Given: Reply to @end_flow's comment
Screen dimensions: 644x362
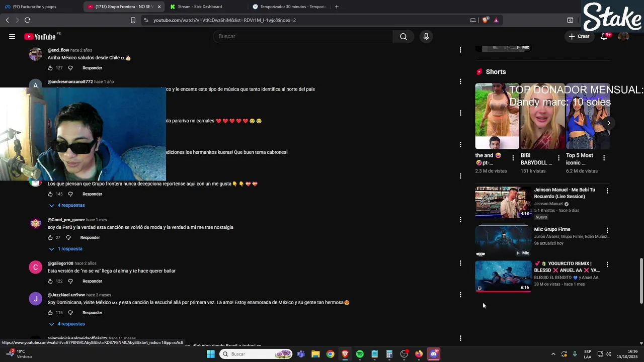Looking at the screenshot, I should point(92,68).
